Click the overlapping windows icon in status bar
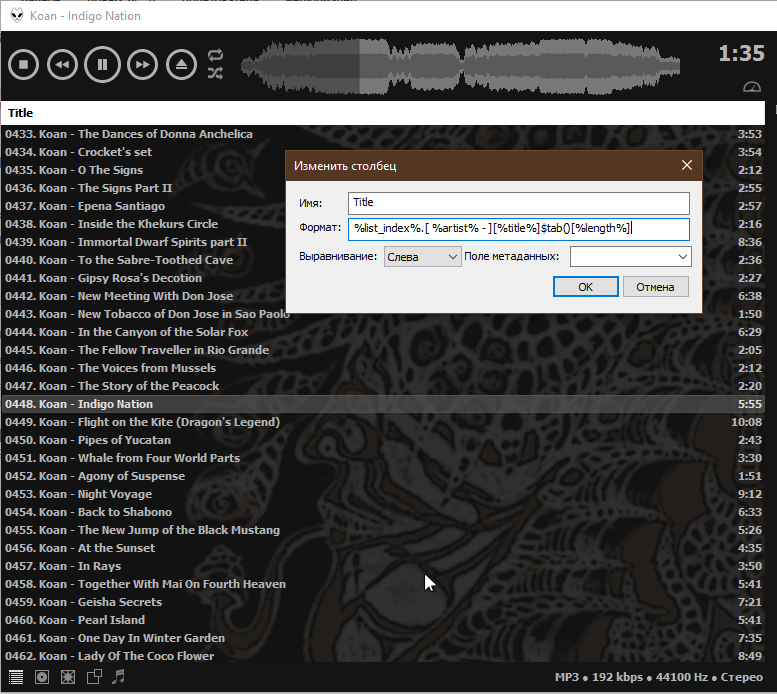The height and width of the screenshot is (694, 777). tap(94, 677)
